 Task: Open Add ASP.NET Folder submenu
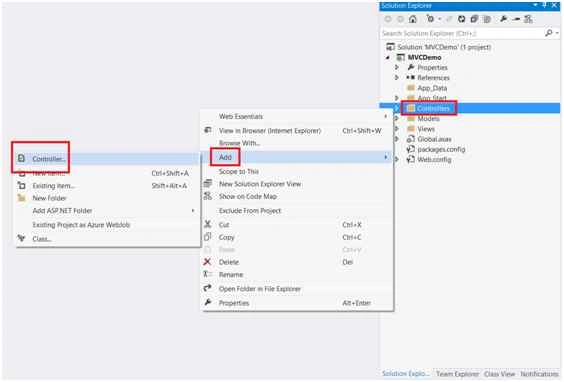point(62,211)
